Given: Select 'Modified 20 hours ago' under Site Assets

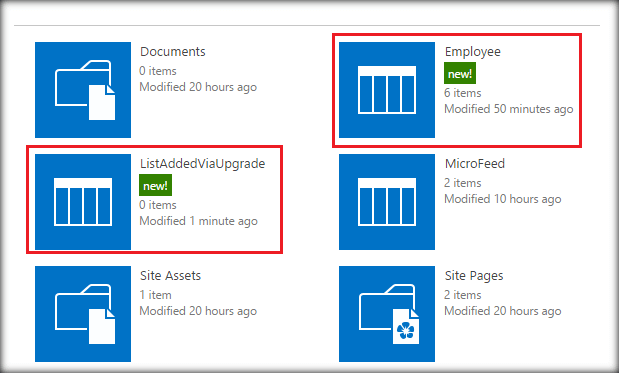Looking at the screenshot, I should [198, 311].
